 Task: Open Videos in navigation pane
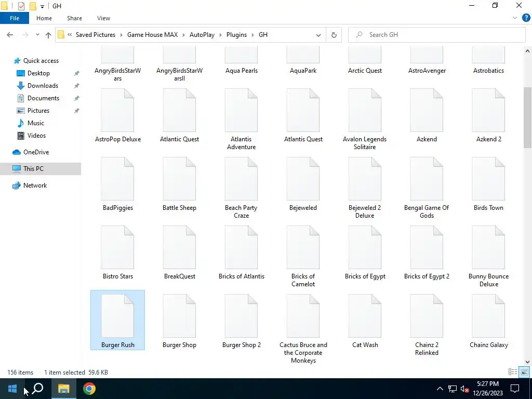[x=36, y=136]
